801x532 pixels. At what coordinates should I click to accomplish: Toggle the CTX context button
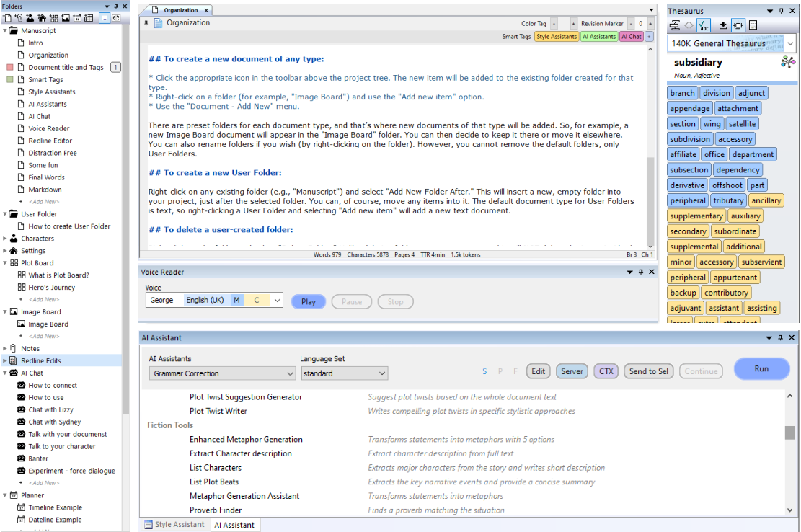click(x=606, y=371)
